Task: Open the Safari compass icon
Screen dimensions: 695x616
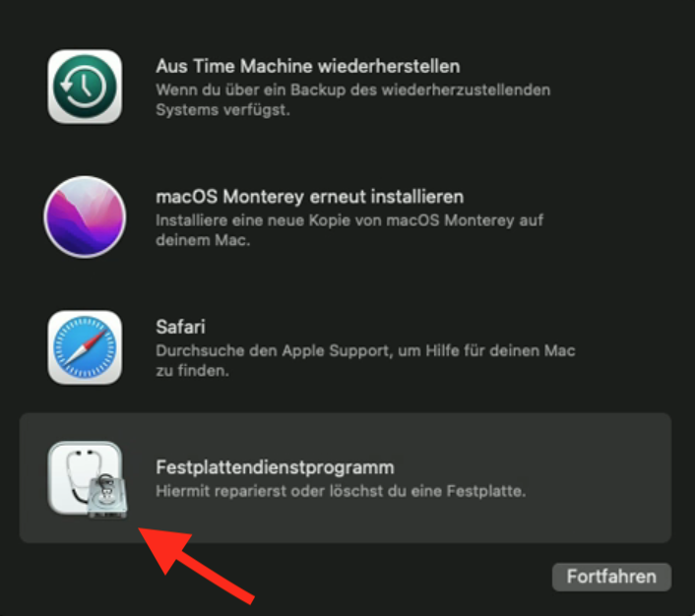Action: (x=85, y=347)
